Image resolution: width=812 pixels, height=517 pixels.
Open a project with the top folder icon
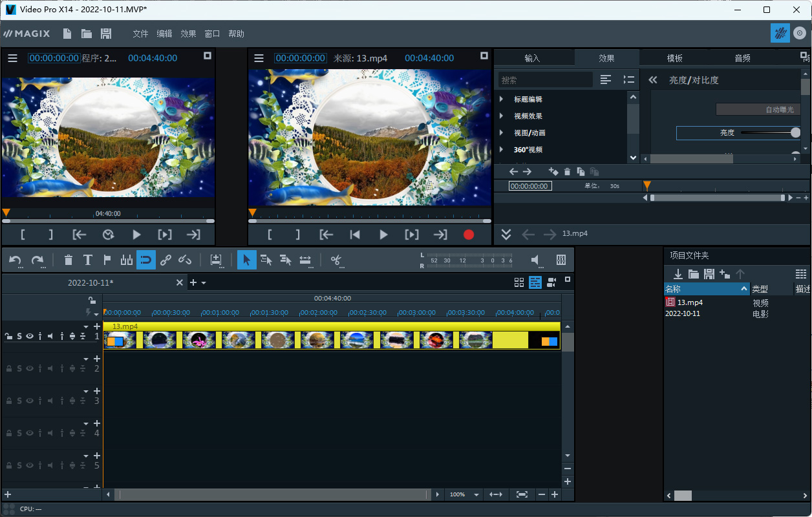pos(87,34)
